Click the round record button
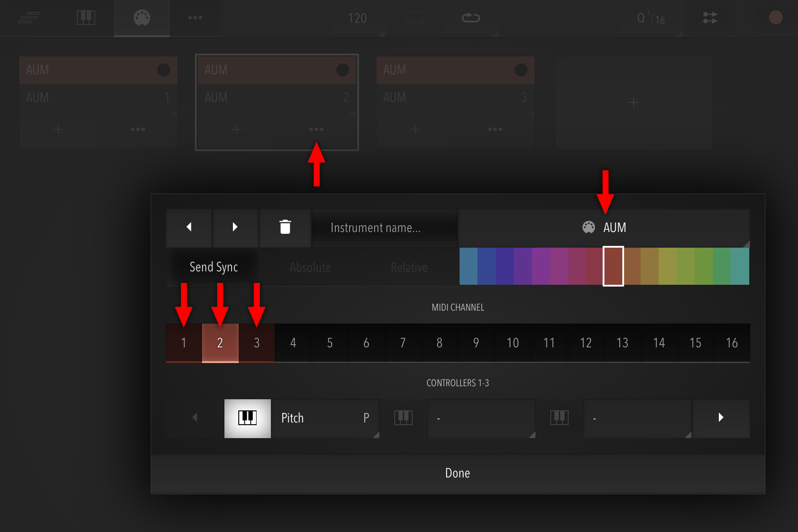798x532 pixels. [x=776, y=18]
